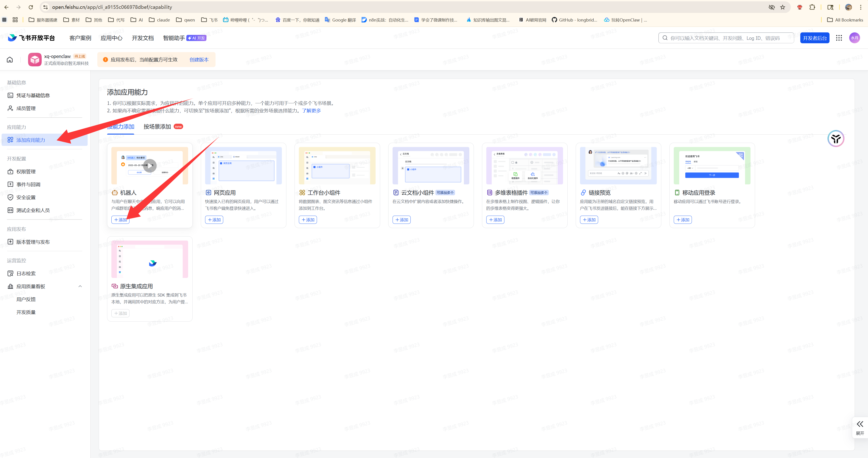Screen dimensions: 868x458
Task: Open the 服务器搭建 bookmark folder
Action: pos(43,20)
